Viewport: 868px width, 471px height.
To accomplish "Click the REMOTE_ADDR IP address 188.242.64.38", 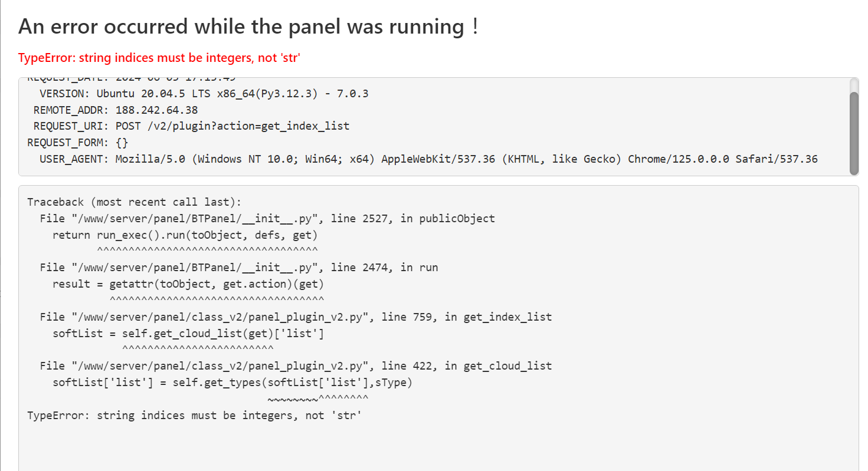I will point(156,110).
